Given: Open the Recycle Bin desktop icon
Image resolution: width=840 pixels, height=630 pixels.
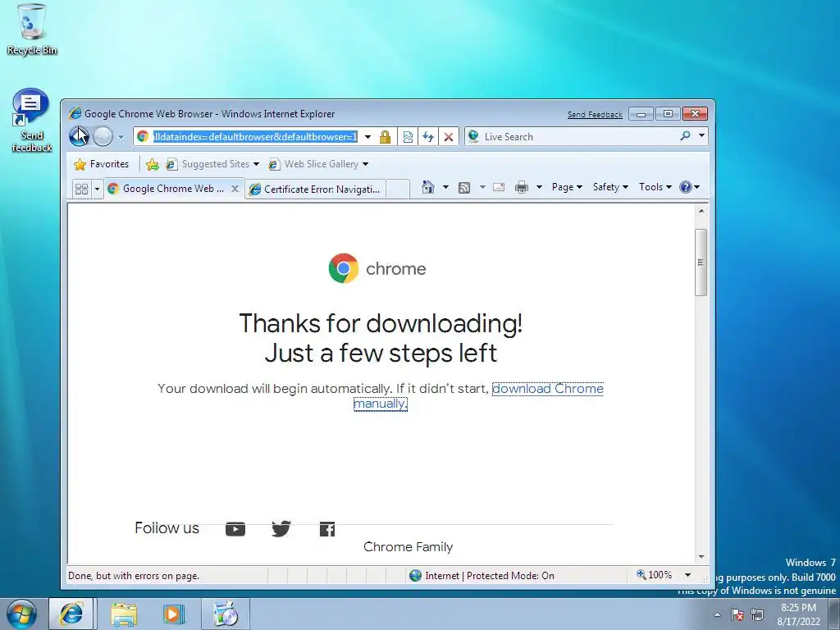Looking at the screenshot, I should pyautogui.click(x=32, y=30).
